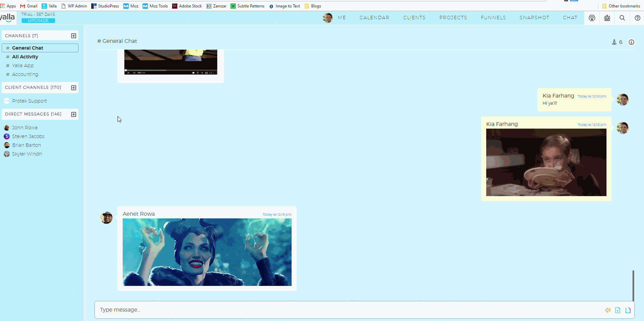This screenshot has width=644, height=321.
Task: Open the CALENDAR tab
Action: tap(374, 18)
